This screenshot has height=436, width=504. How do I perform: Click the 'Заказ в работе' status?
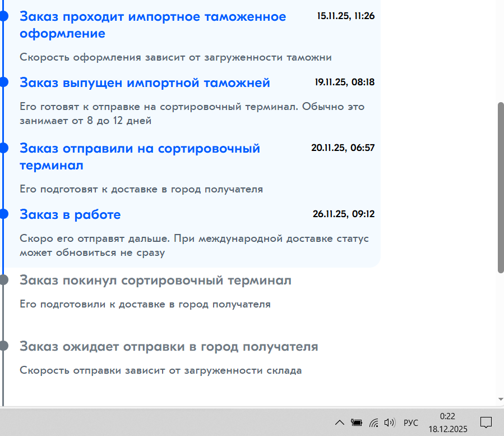tap(70, 214)
